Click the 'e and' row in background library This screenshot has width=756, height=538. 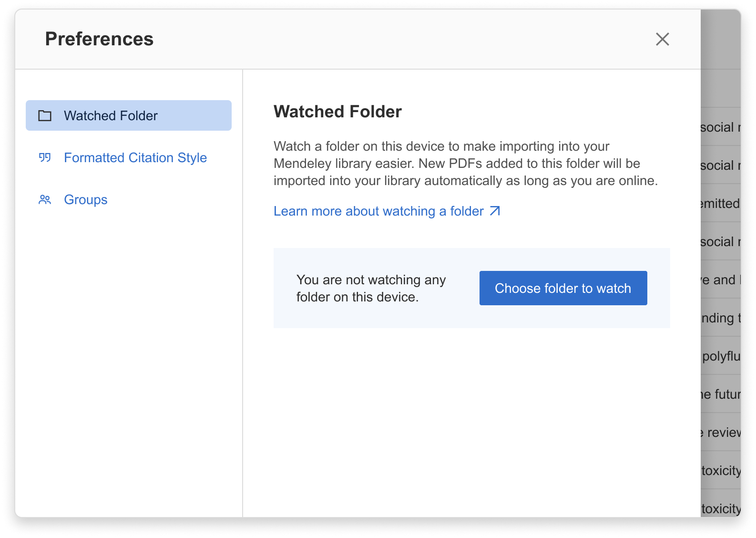click(720, 279)
